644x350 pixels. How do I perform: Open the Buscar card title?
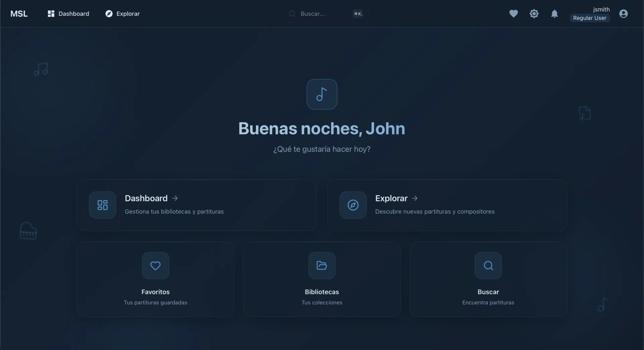[x=488, y=292]
